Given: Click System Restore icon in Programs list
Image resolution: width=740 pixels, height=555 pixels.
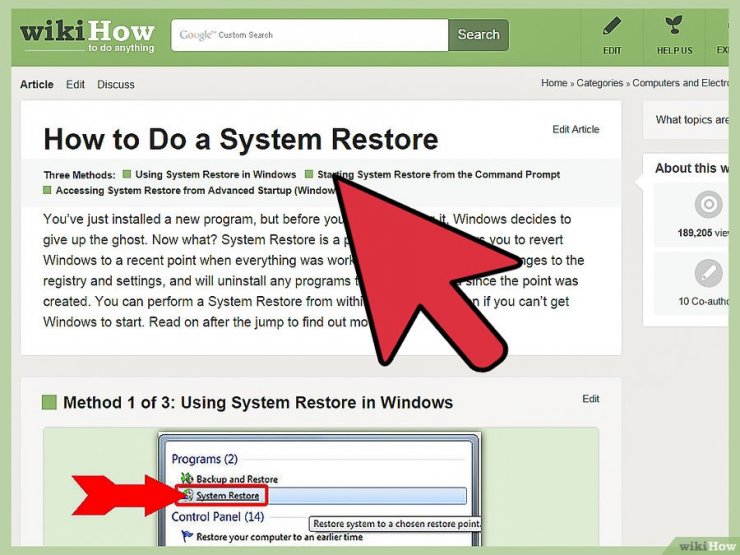Looking at the screenshot, I should [x=188, y=495].
